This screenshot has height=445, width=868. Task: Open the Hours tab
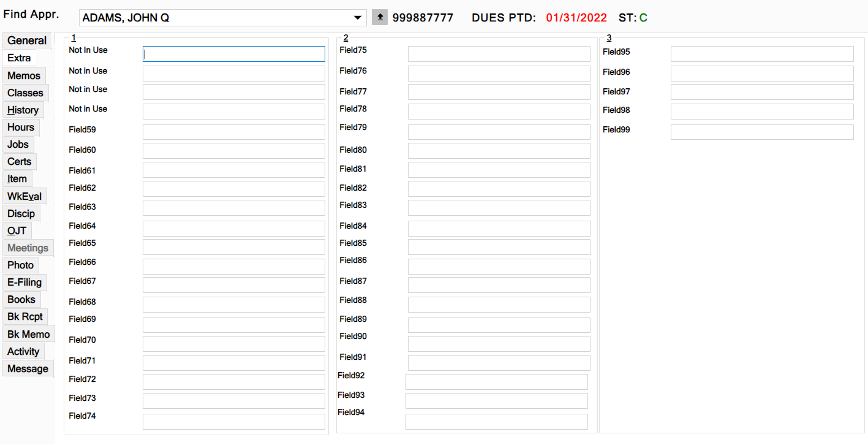[x=21, y=127]
